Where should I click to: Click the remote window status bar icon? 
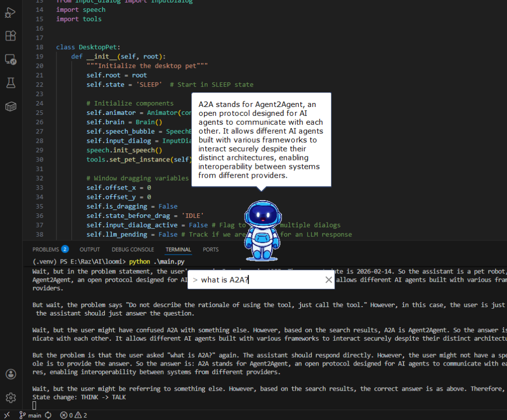click(x=7, y=415)
